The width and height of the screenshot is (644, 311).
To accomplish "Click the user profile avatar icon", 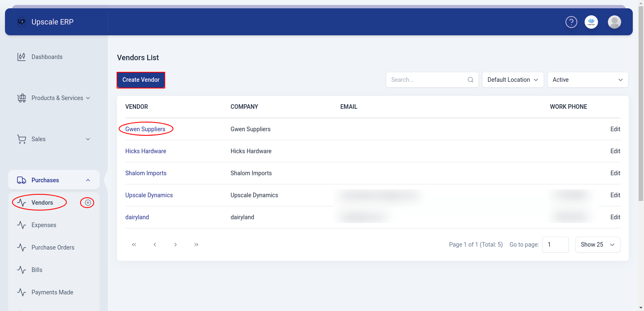I will coord(614,22).
